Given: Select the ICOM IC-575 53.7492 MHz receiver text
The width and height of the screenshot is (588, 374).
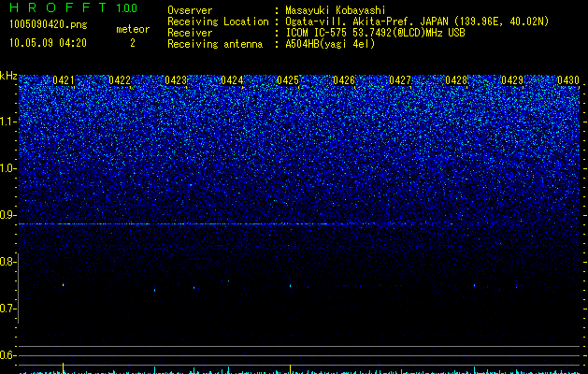Looking at the screenshot, I should (x=375, y=33).
